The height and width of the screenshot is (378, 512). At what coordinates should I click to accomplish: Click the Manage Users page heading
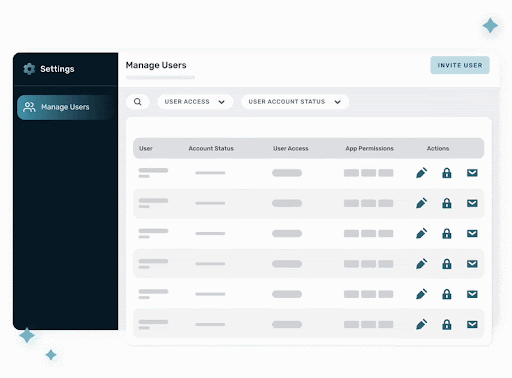[156, 65]
